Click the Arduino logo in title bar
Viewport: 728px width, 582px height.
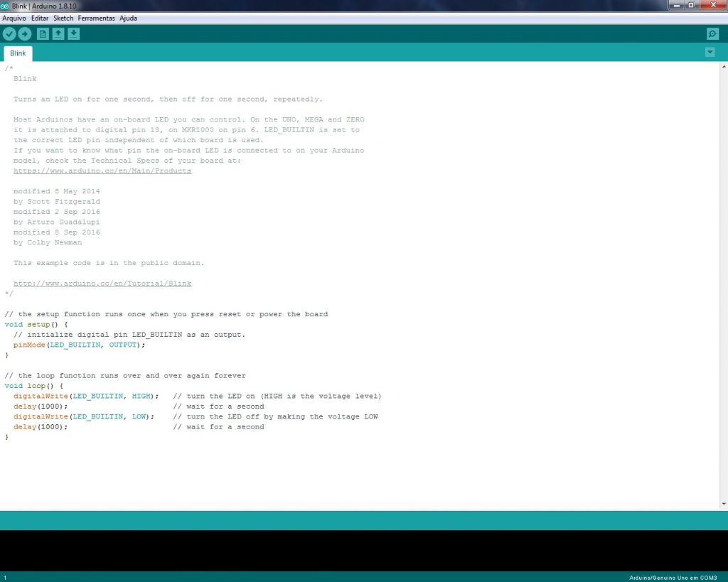click(x=6, y=6)
